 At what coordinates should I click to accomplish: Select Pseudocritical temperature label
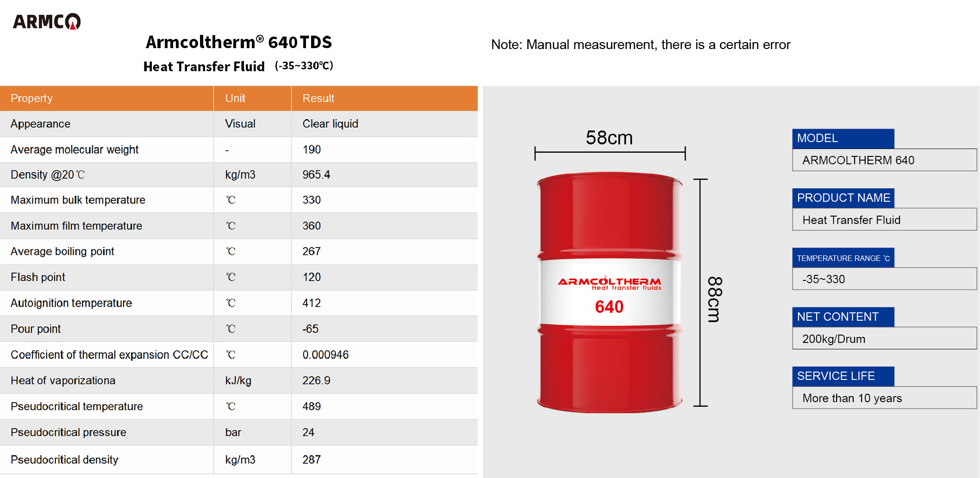coord(77,406)
